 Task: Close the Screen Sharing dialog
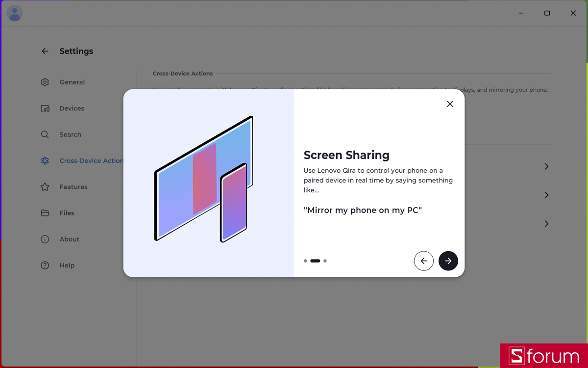(x=450, y=104)
